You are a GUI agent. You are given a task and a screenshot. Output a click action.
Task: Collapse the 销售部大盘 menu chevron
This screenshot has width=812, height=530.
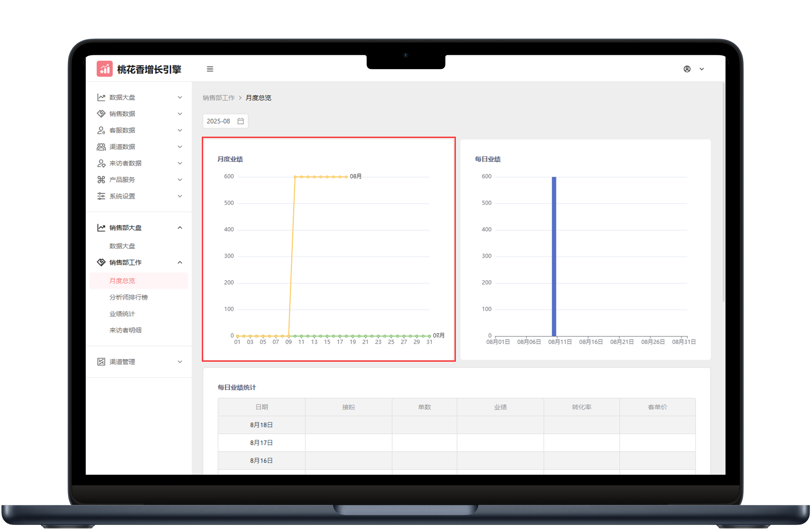[x=180, y=228]
